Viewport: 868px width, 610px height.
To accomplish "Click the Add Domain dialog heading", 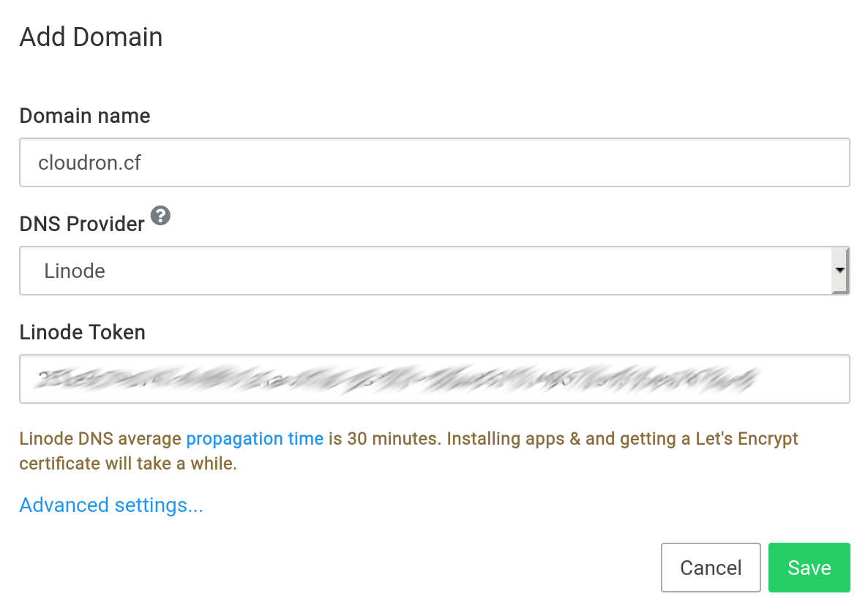I will tap(91, 37).
